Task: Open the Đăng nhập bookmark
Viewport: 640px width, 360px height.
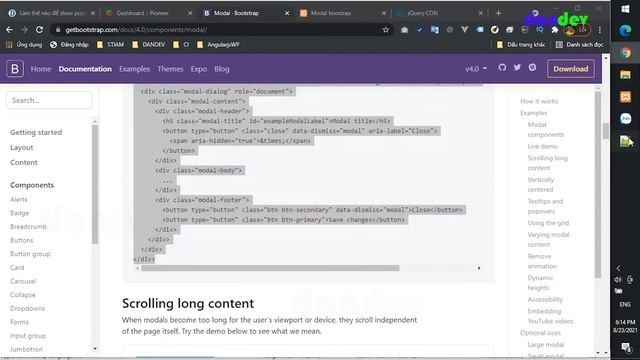Action: point(69,44)
